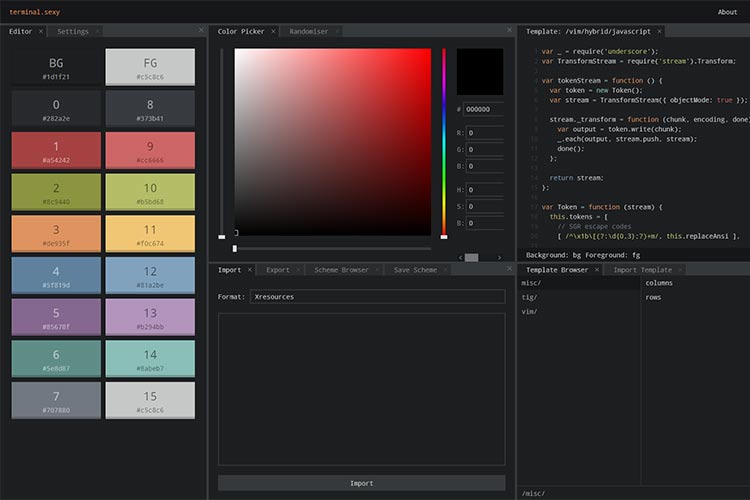The height and width of the screenshot is (500, 750).
Task: Click the rainbow hue slider bar
Action: click(444, 142)
